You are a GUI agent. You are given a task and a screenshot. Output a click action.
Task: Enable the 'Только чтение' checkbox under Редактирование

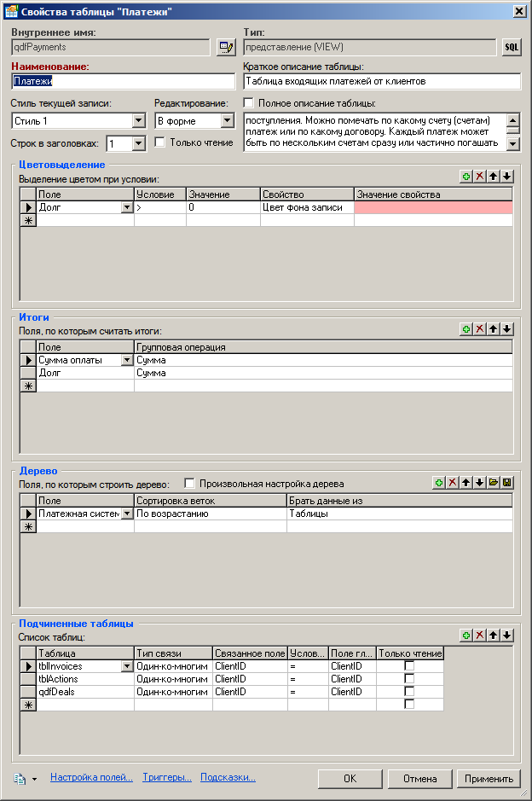[160, 142]
